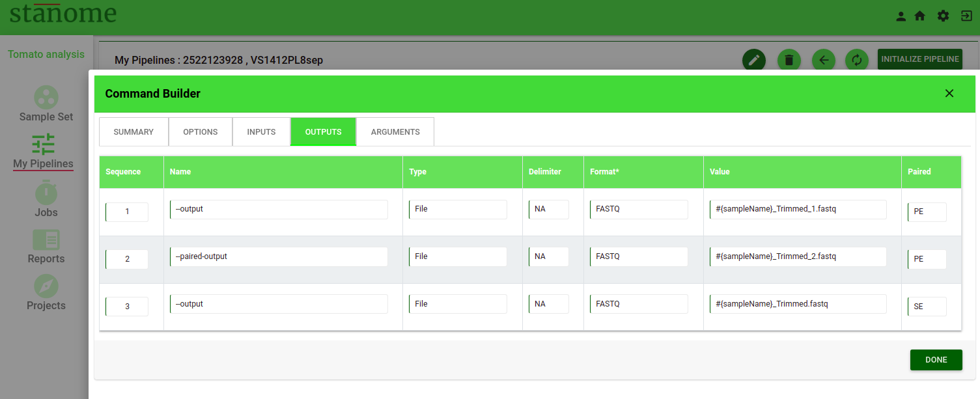The image size is (980, 399).
Task: Click the back arrow pipeline icon
Action: tap(824, 60)
